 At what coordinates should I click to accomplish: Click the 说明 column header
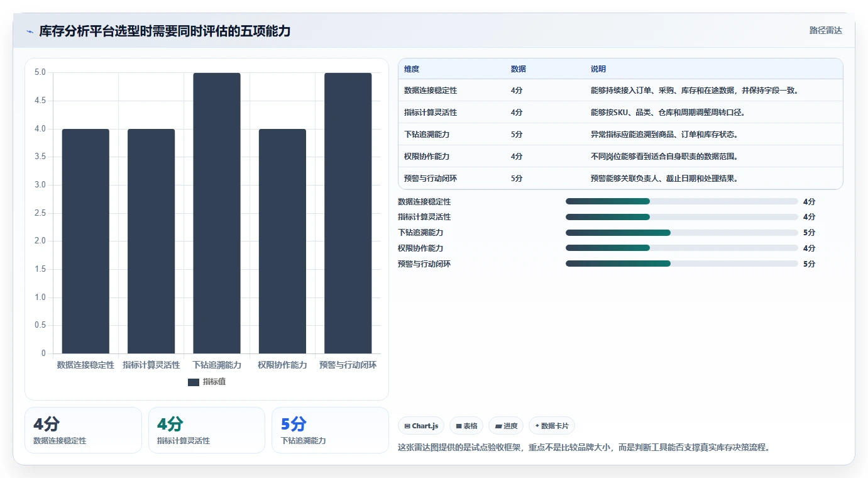(x=598, y=69)
